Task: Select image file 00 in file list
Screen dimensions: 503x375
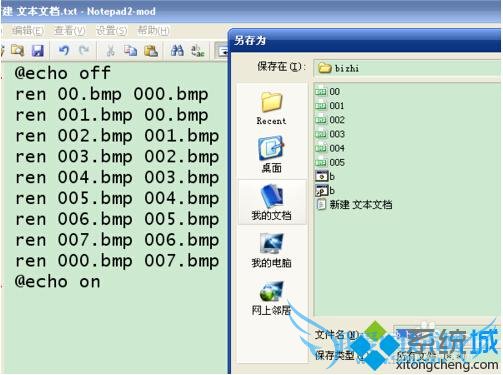Action: (328, 92)
